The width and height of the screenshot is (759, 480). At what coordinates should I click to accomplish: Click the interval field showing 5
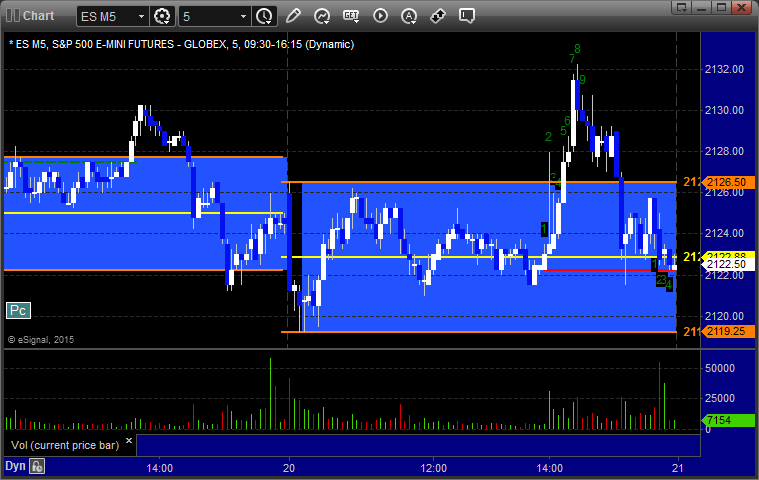(209, 16)
